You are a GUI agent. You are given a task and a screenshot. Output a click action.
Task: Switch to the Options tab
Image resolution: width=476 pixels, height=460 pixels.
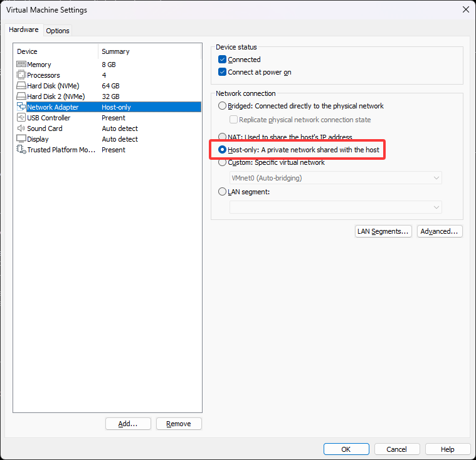click(58, 31)
